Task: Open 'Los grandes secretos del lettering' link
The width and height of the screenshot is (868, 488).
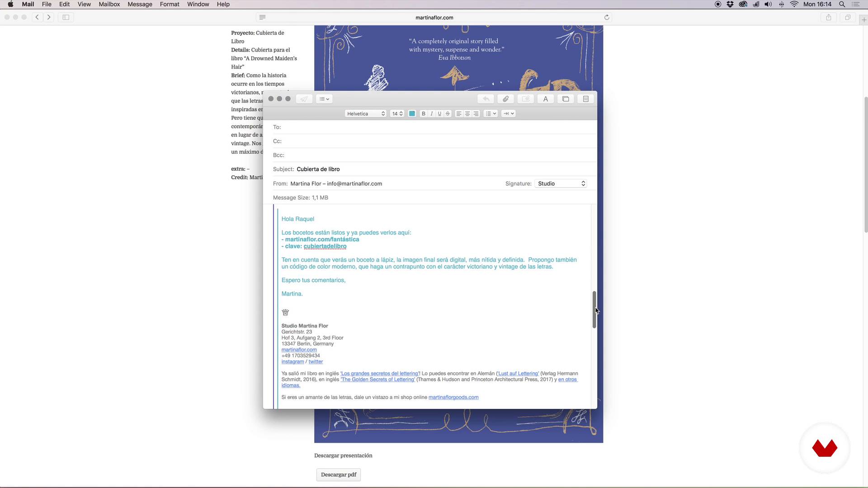Action: pos(380,374)
